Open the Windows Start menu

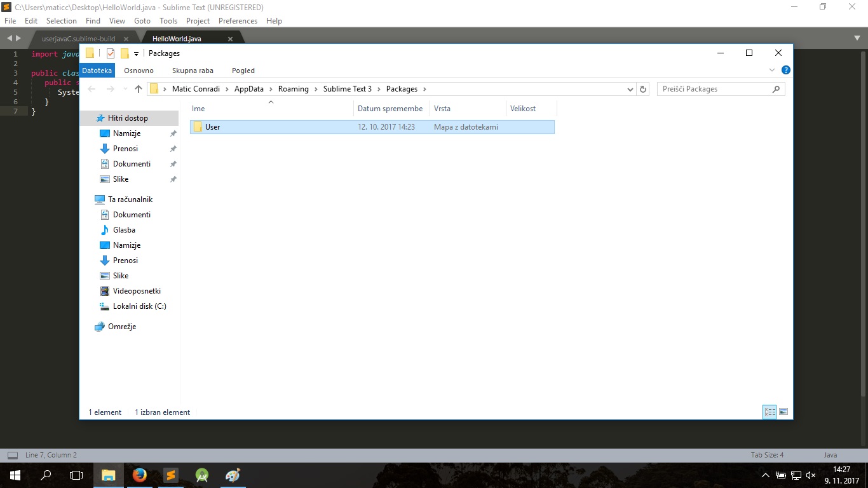click(15, 475)
